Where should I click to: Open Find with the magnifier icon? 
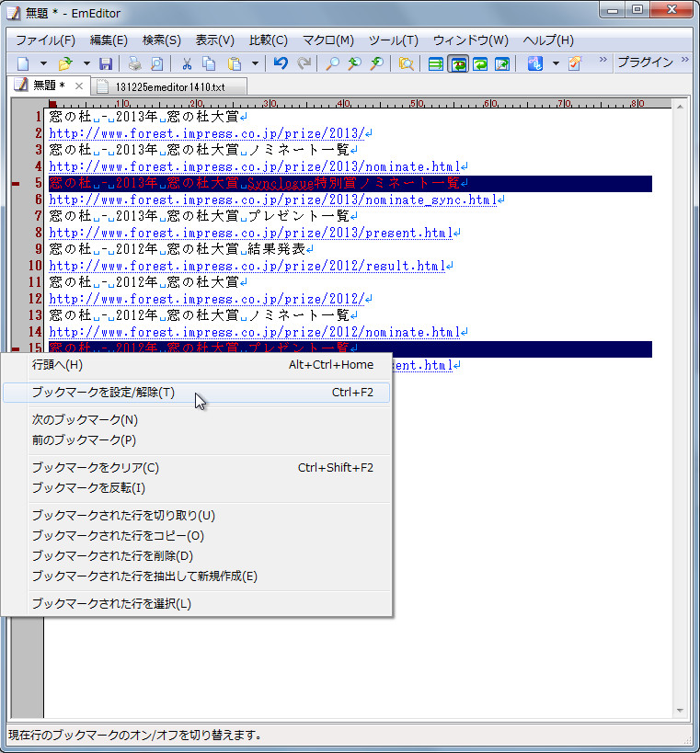(x=332, y=63)
